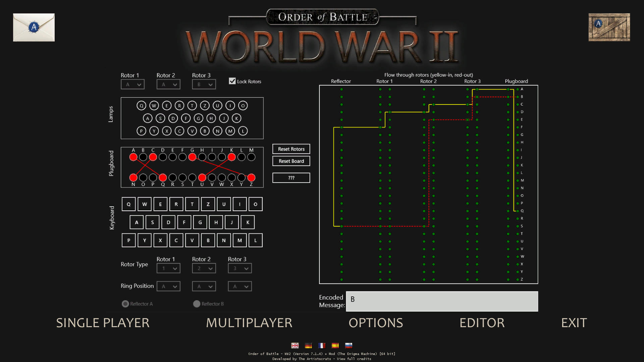Open the Rotor 1 position dropdown

click(133, 84)
